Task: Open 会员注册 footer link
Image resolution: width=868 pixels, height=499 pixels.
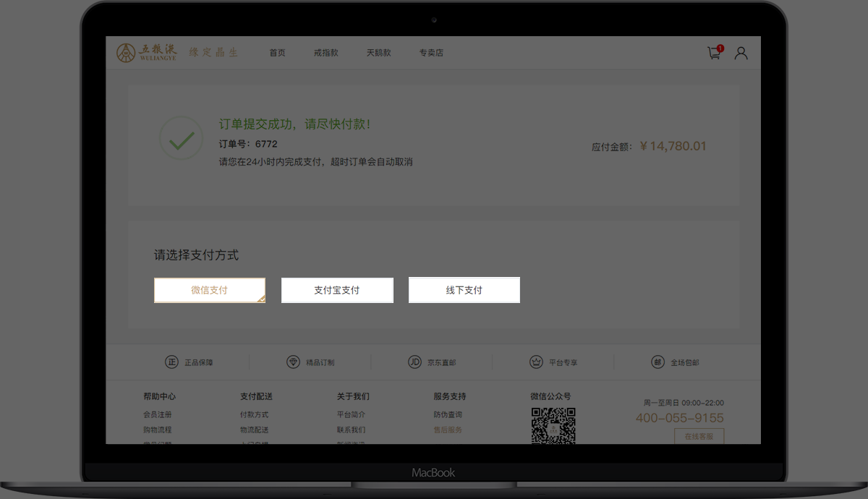Action: [x=158, y=415]
